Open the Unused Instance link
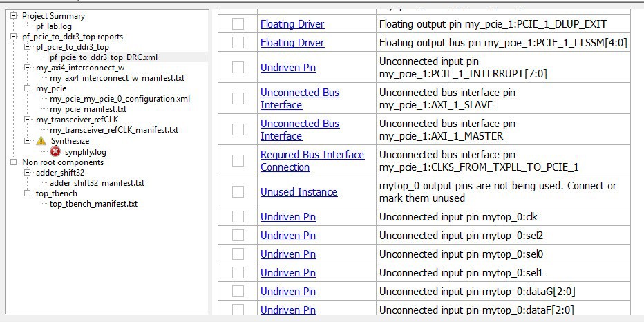The image size is (644, 322). (x=299, y=192)
